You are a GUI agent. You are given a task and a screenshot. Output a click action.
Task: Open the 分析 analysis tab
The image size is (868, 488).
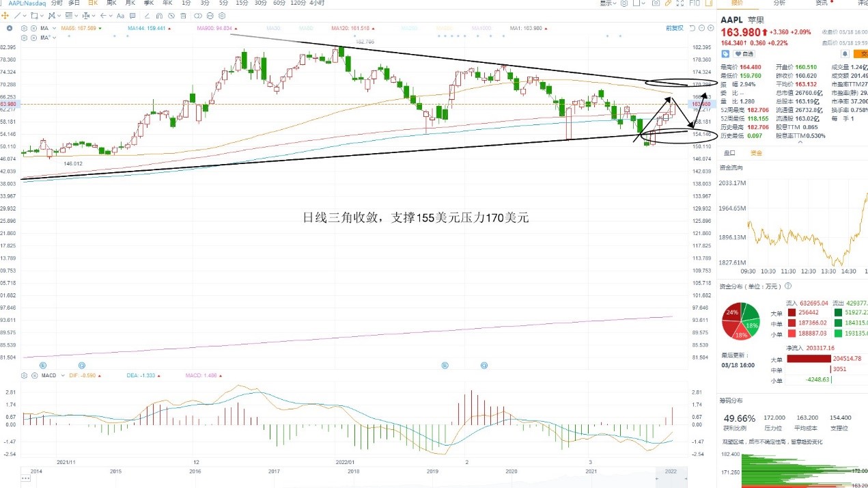click(779, 3)
